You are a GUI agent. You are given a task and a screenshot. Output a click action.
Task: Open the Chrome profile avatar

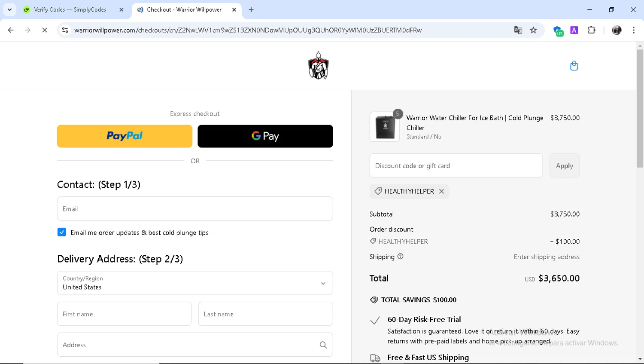[x=617, y=30]
